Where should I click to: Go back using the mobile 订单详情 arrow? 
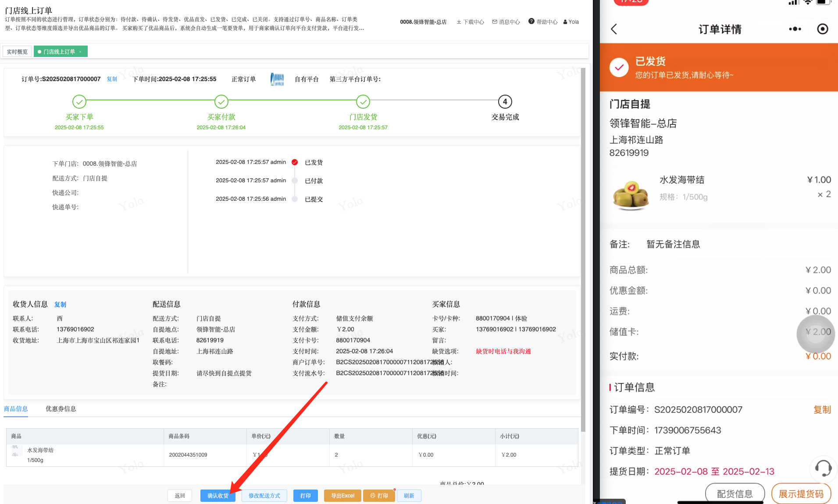pyautogui.click(x=614, y=29)
